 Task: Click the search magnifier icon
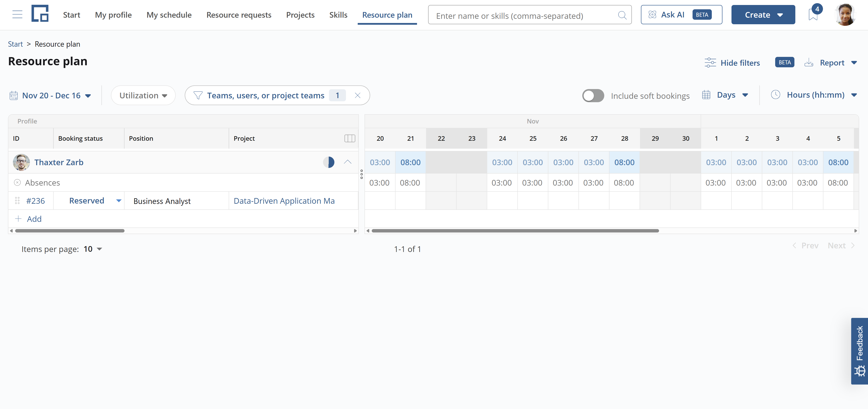(x=622, y=15)
